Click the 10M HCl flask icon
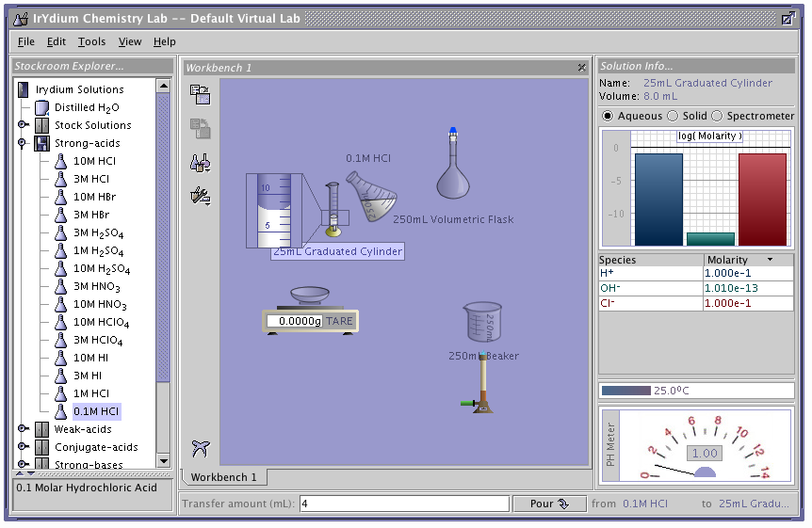812x528 pixels. pos(60,161)
